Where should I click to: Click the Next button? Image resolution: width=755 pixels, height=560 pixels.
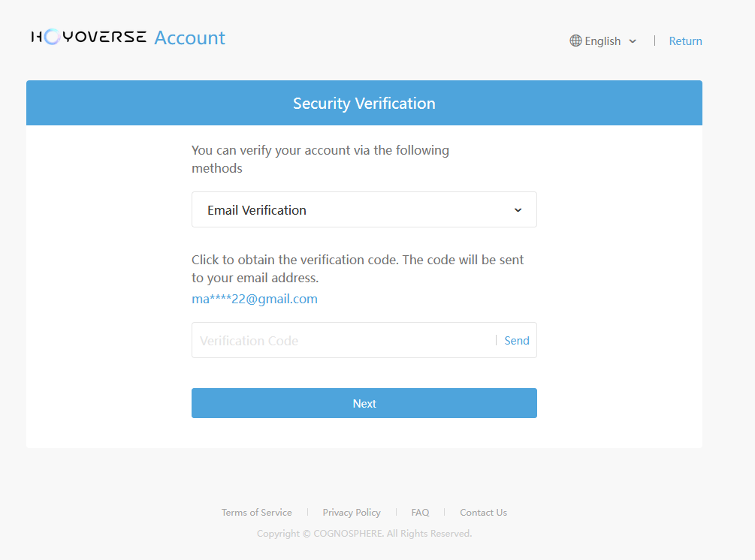click(x=364, y=403)
